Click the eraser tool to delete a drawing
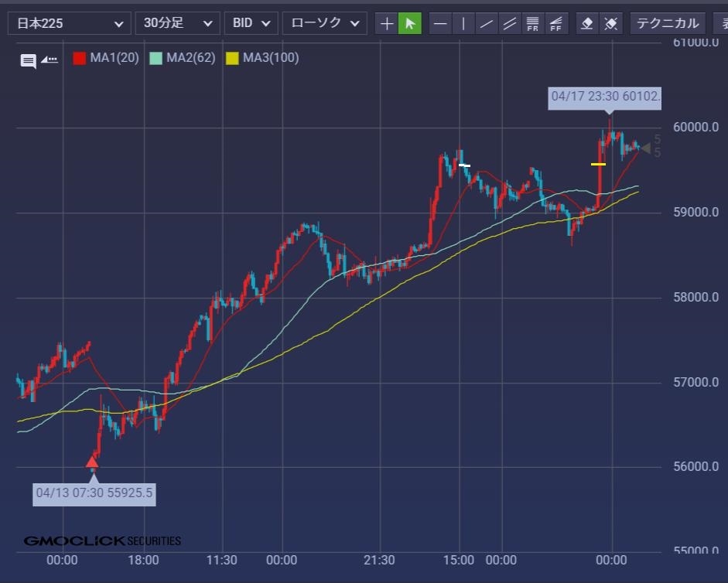The height and width of the screenshot is (583, 728). (587, 23)
